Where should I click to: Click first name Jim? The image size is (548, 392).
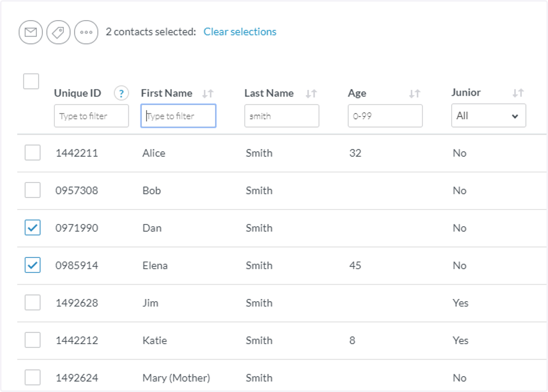click(x=150, y=303)
